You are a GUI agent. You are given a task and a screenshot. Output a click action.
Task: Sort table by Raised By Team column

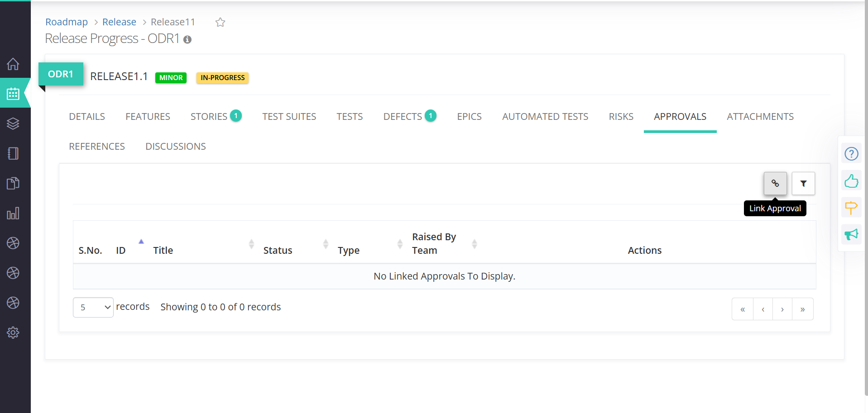click(x=474, y=244)
